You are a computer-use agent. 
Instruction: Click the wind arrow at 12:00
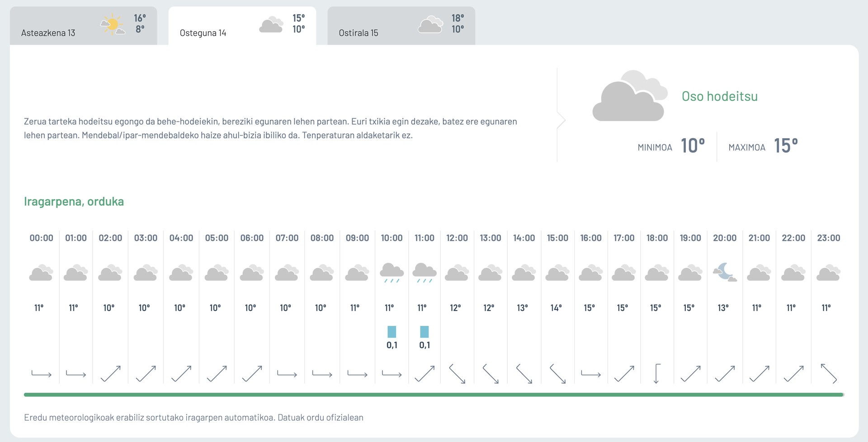[457, 374]
